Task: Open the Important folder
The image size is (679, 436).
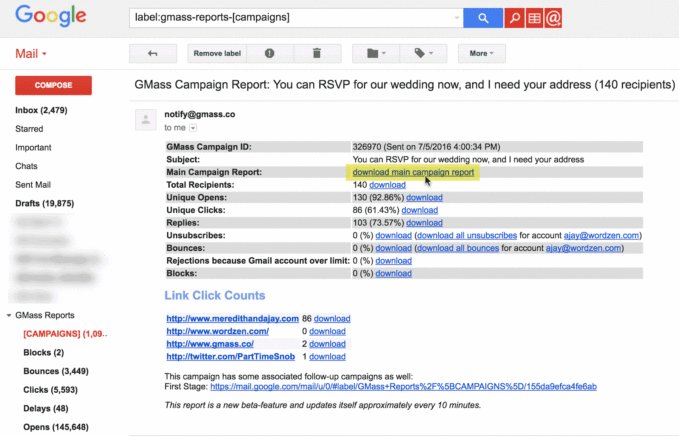Action: click(33, 147)
